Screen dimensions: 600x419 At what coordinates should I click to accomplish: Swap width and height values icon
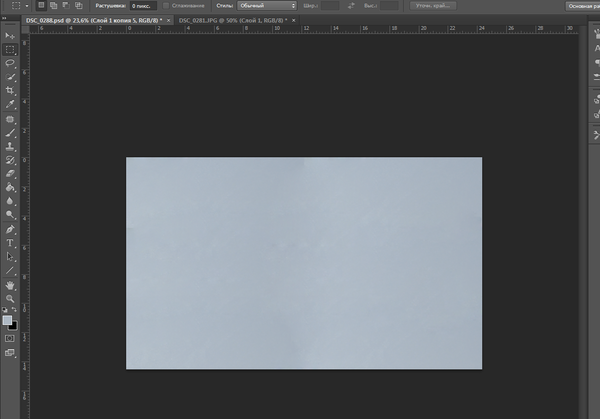(x=351, y=6)
